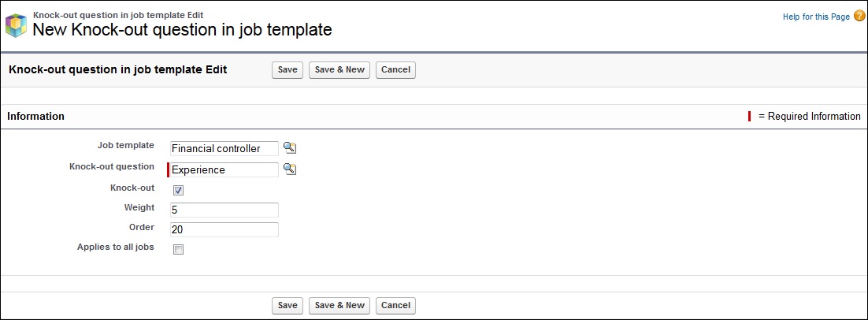The height and width of the screenshot is (320, 868).
Task: Click the colored cube object icon
Action: coord(16,25)
